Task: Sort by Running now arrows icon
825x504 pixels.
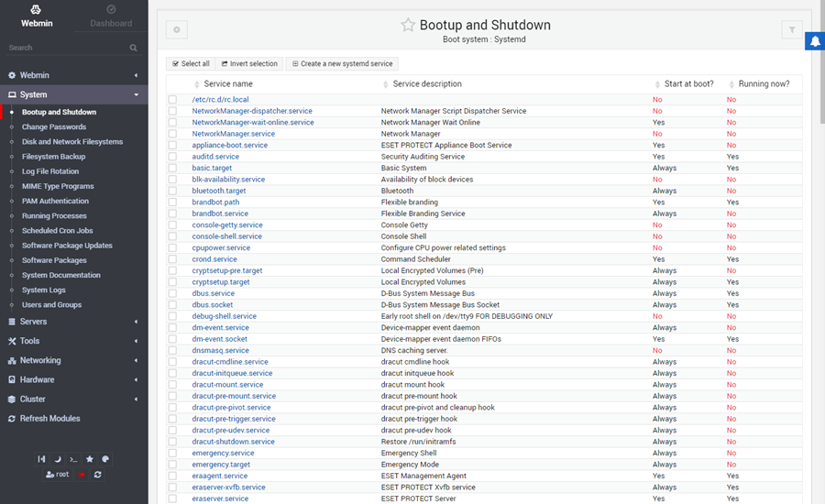Action: pos(731,84)
